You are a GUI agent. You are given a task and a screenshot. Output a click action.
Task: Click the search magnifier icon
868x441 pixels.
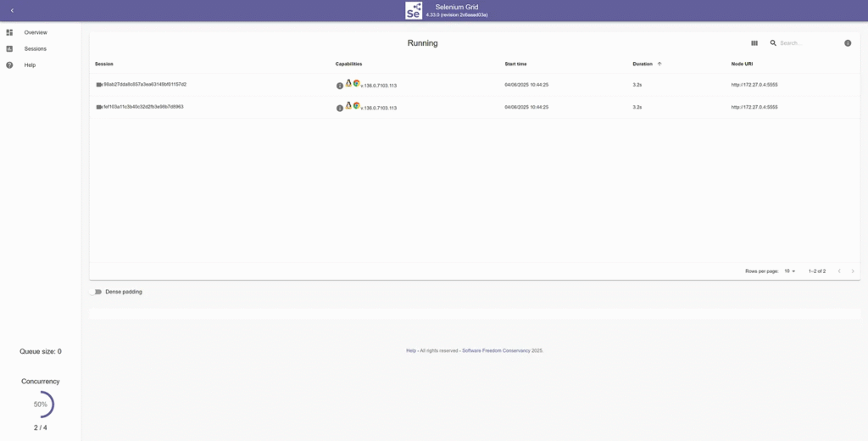pos(773,43)
